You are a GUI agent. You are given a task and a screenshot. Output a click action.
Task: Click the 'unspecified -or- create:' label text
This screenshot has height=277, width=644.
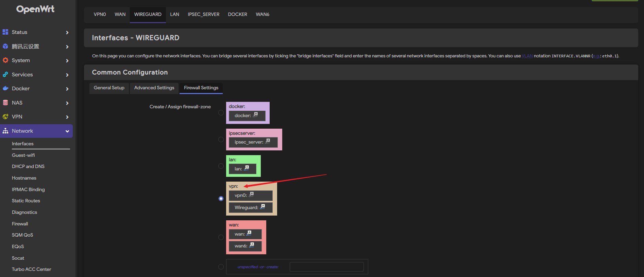tap(258, 267)
